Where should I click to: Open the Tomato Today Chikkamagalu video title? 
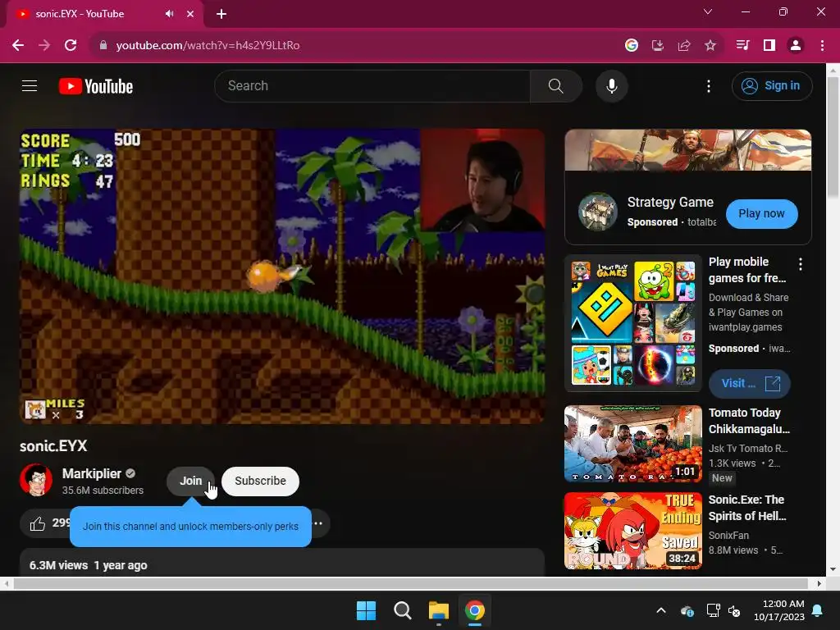[749, 421]
